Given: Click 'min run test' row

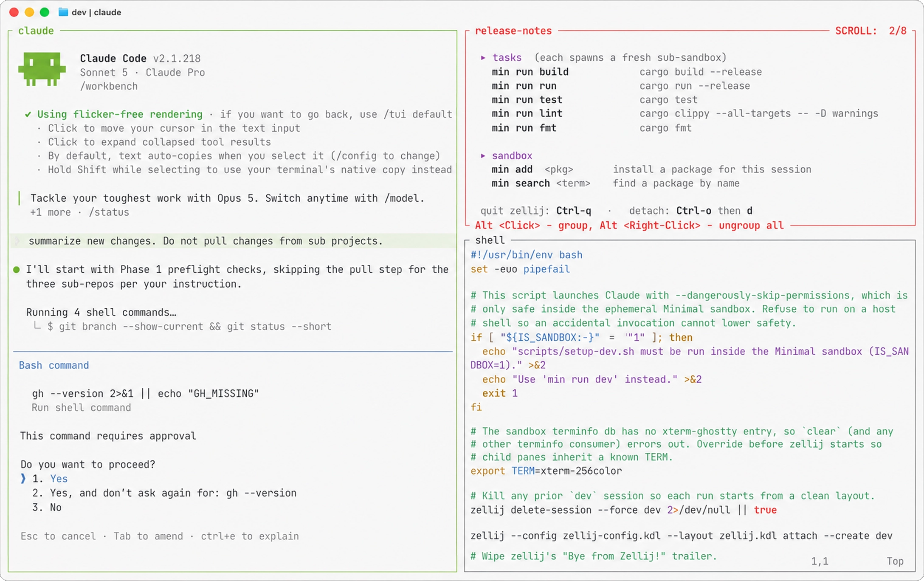Looking at the screenshot, I should [x=594, y=100].
